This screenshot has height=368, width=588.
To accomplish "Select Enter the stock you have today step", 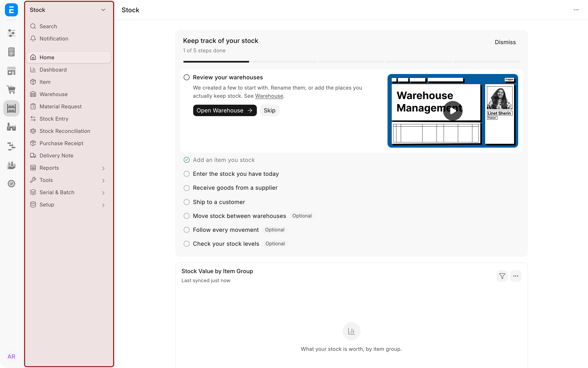I will 236,174.
